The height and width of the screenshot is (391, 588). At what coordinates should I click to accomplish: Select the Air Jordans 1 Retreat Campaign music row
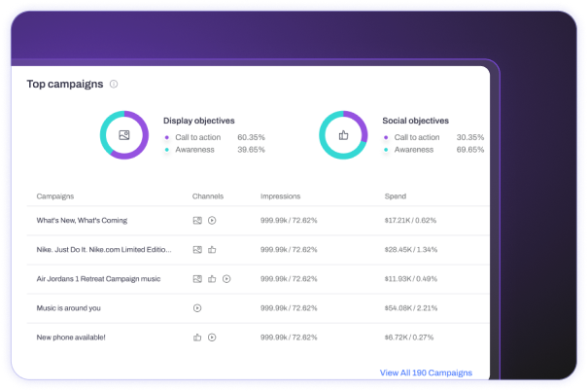click(x=98, y=279)
